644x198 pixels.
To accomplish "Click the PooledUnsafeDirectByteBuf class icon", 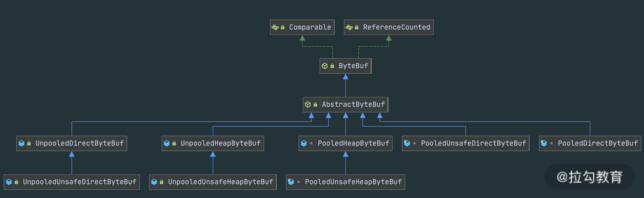I will (407, 143).
